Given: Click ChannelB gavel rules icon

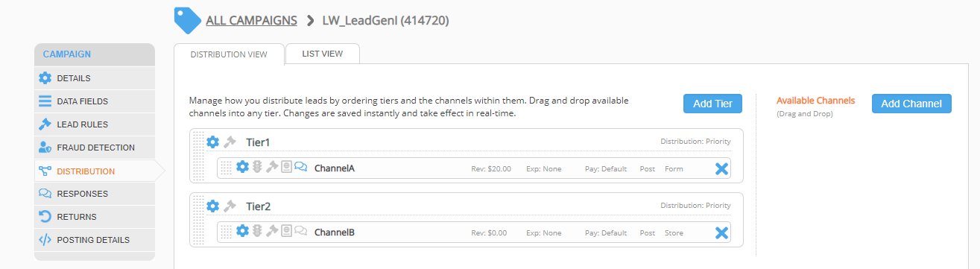Looking at the screenshot, I should [x=272, y=232].
